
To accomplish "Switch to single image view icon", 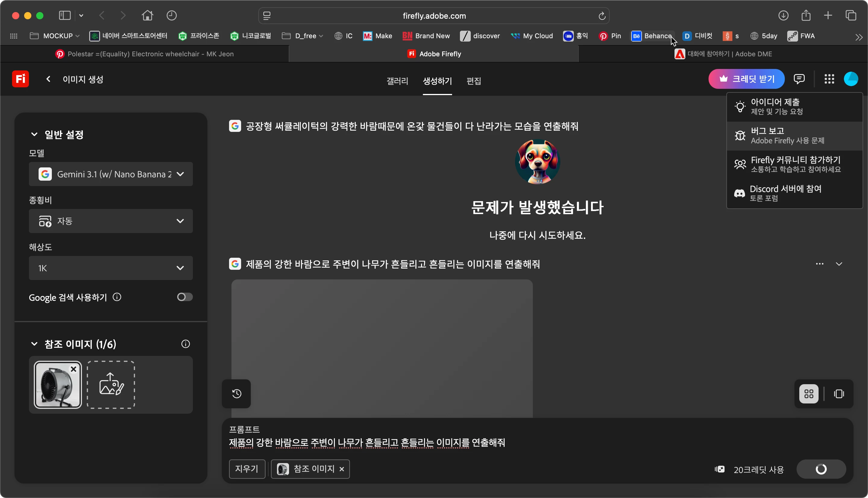I will click(838, 394).
